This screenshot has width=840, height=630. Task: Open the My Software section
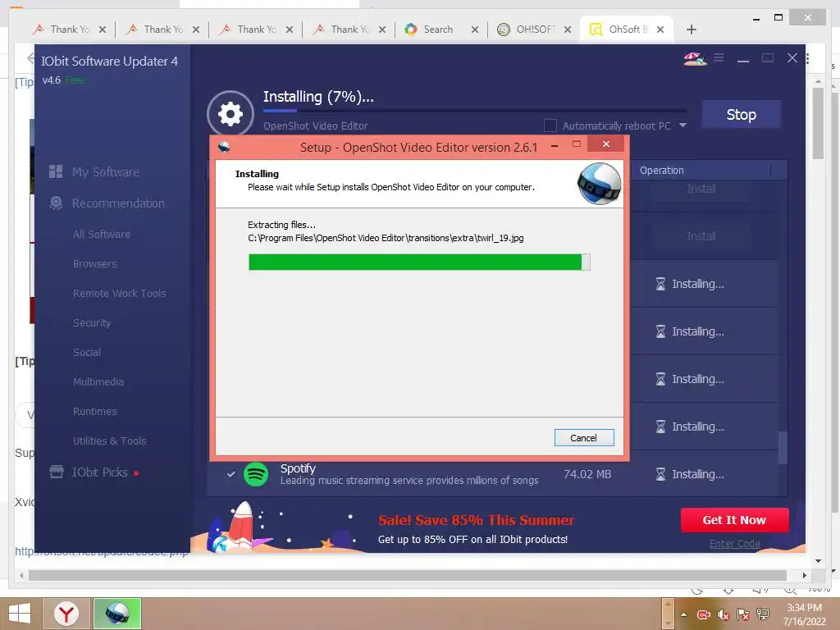[x=106, y=172]
